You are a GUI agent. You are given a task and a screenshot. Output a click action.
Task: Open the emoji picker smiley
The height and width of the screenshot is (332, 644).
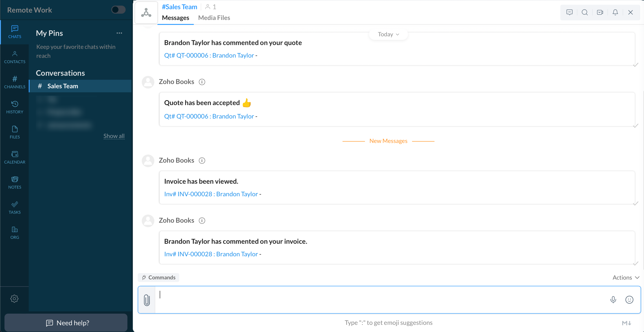point(629,300)
